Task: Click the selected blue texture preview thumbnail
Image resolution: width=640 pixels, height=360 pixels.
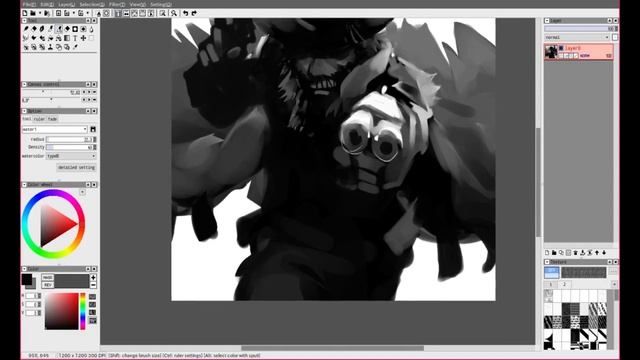Action: [x=551, y=272]
